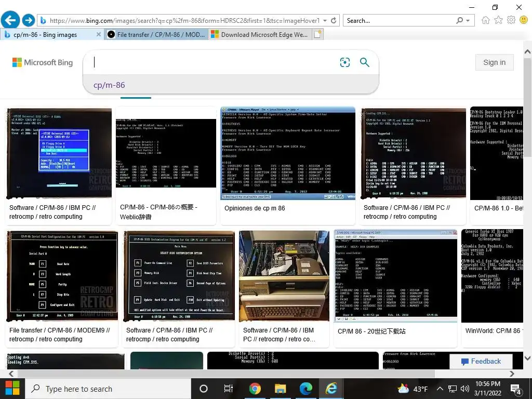Show hidden system tray icons chevron
Screen dimensions: 532x399
[440, 389]
